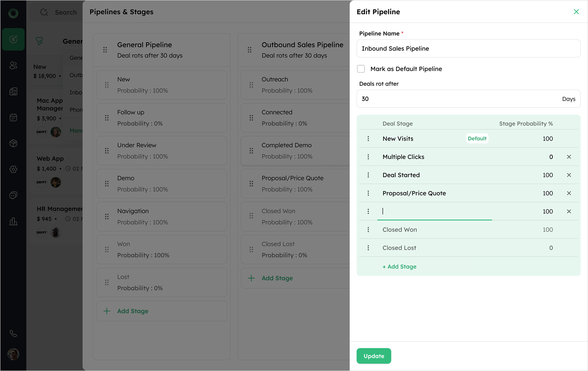The image size is (588, 371).
Task: Click the Deals rot after days field
Action: click(x=459, y=99)
